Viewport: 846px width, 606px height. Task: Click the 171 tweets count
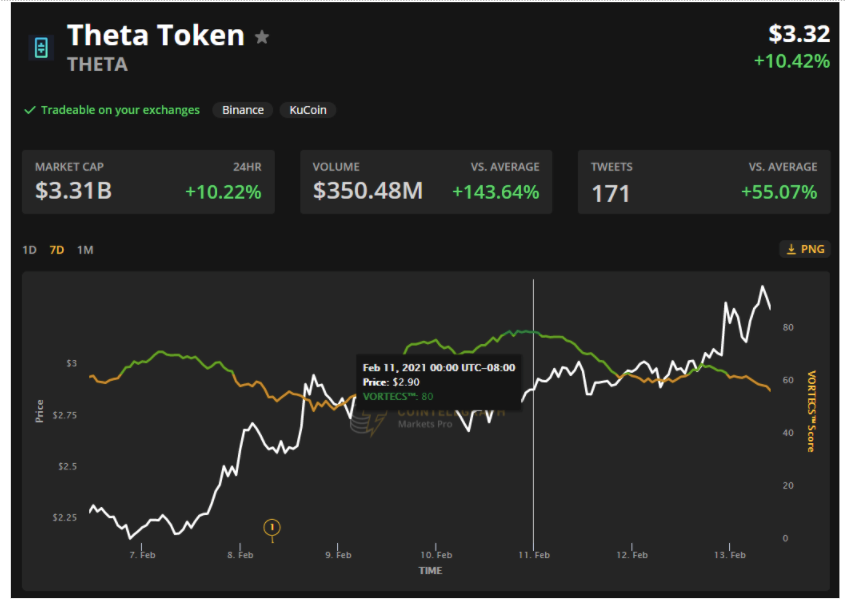611,194
